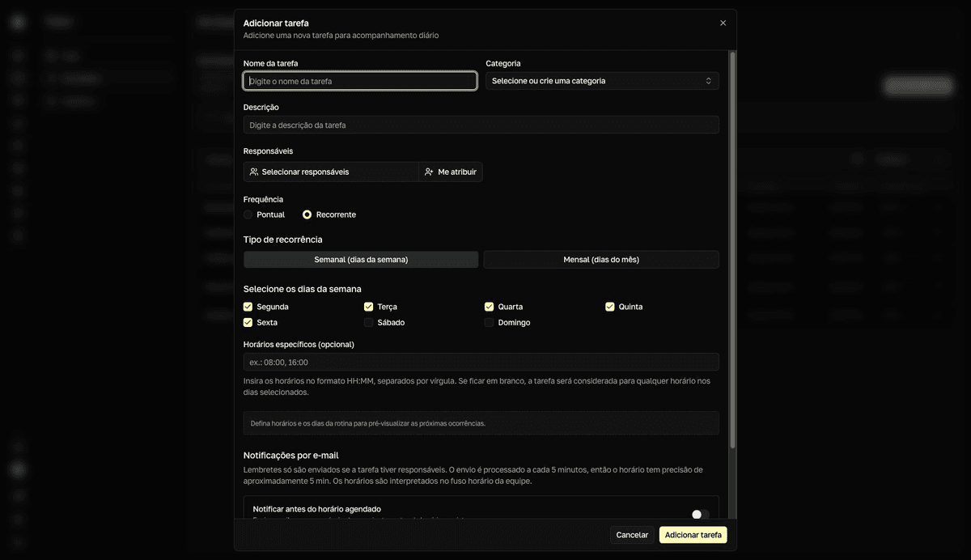The image size is (971, 560).
Task: Click the Cancelar button
Action: [x=632, y=535]
